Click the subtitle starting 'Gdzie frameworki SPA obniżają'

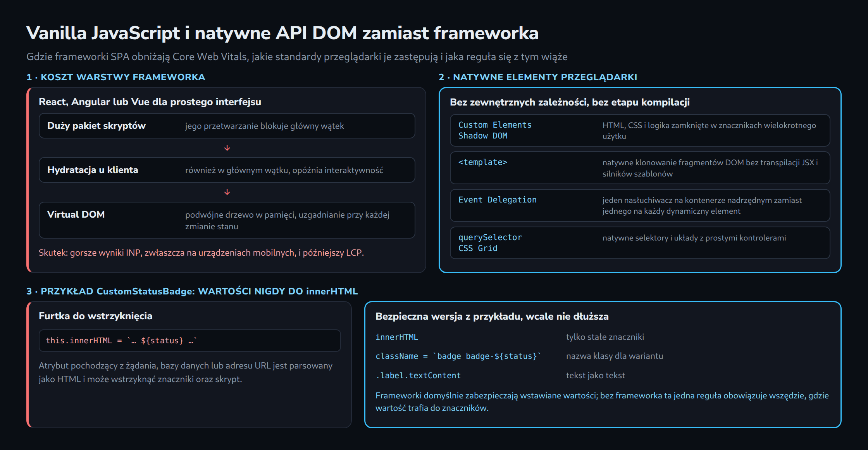click(x=297, y=57)
